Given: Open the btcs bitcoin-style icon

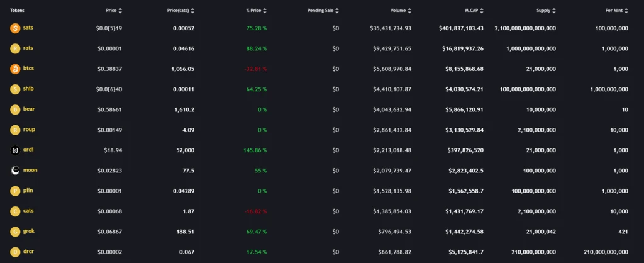Looking at the screenshot, I should 15,69.
